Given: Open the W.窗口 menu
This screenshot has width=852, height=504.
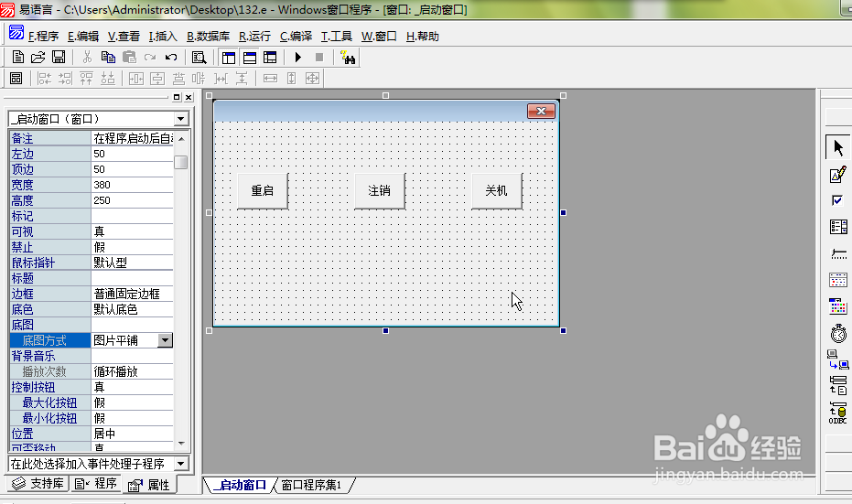Looking at the screenshot, I should tap(379, 37).
